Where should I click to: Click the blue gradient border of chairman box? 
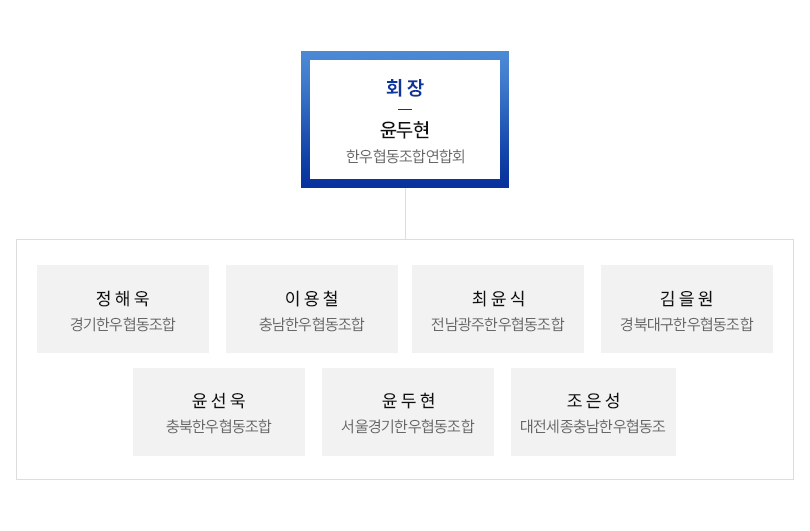coord(405,55)
